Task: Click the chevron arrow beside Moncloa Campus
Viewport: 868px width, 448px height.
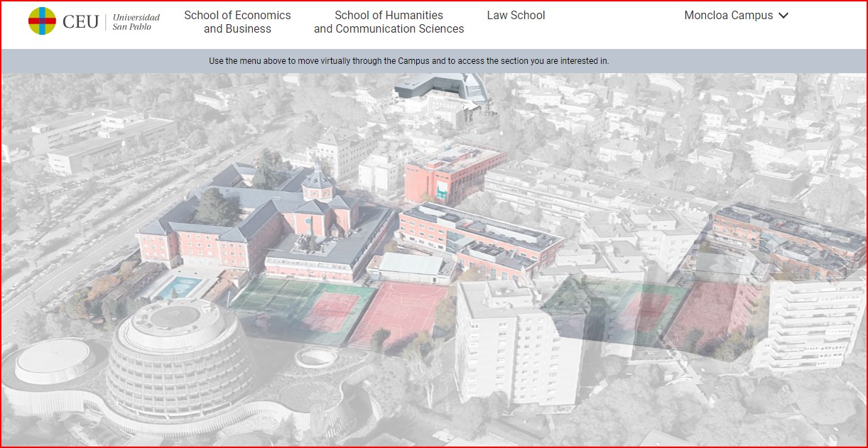Action: 783,16
